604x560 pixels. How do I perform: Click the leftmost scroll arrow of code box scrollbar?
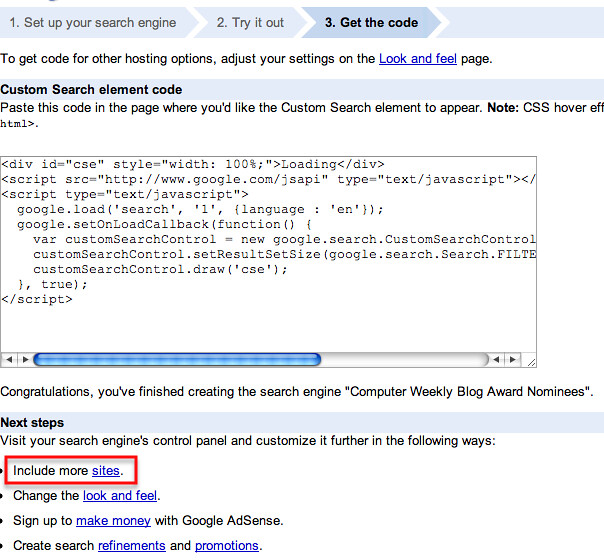pyautogui.click(x=10, y=359)
